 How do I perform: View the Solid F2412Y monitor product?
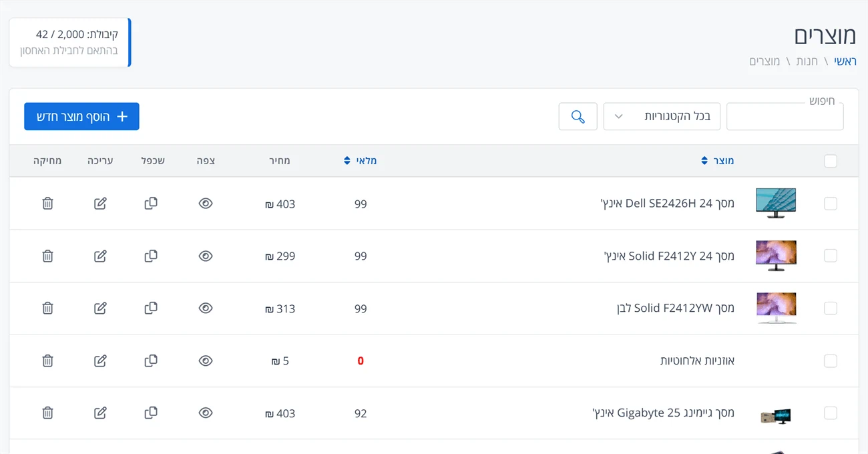(206, 256)
